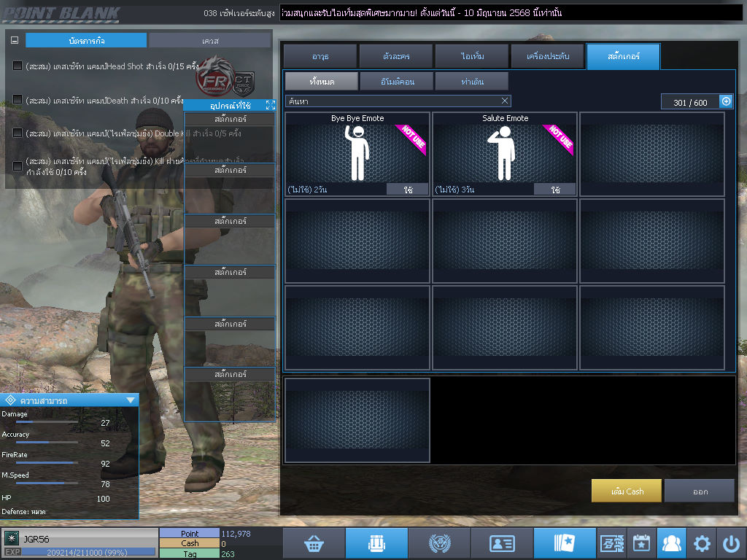
Task: Select the CT Force team emblem
Action: (243, 82)
